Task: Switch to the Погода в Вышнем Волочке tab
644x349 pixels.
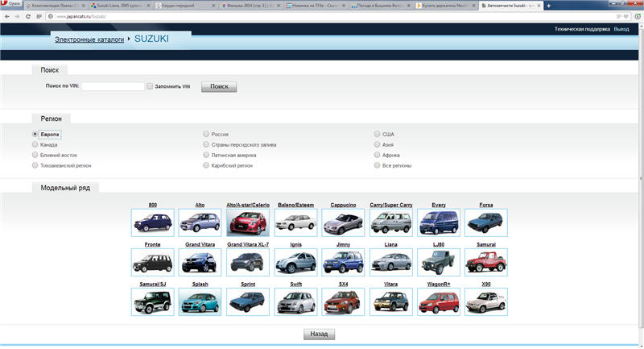Action: [x=380, y=6]
